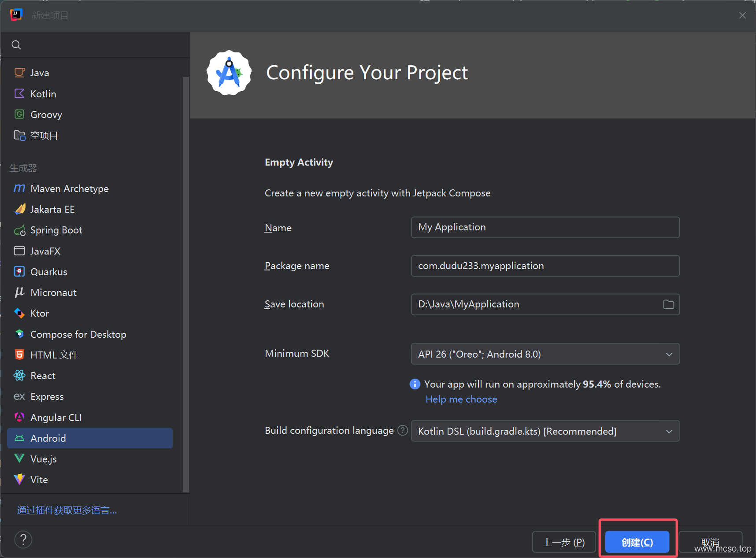Select the Groovy G icon
Viewport: 756px width, 558px height.
(19, 115)
